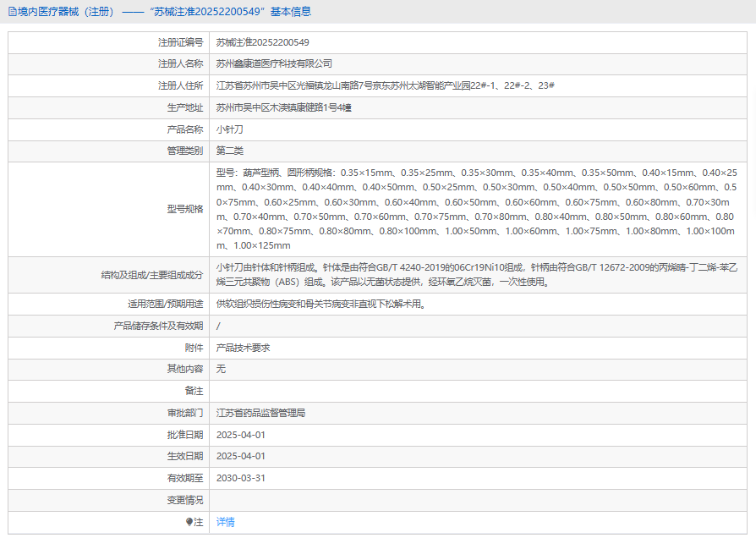Click the 产品名称 label
The width and height of the screenshot is (756, 538).
[x=185, y=129]
